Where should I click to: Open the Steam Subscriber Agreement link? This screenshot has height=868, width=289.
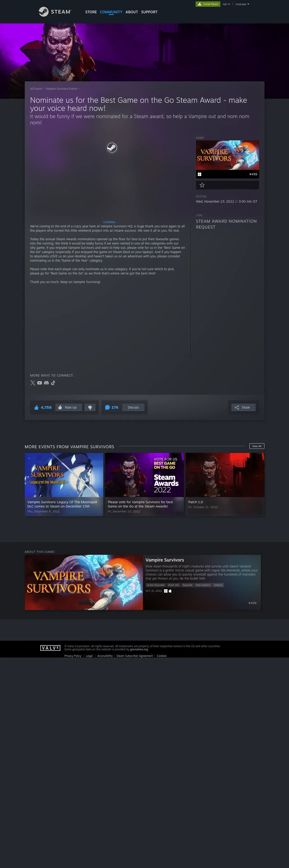[135, 656]
